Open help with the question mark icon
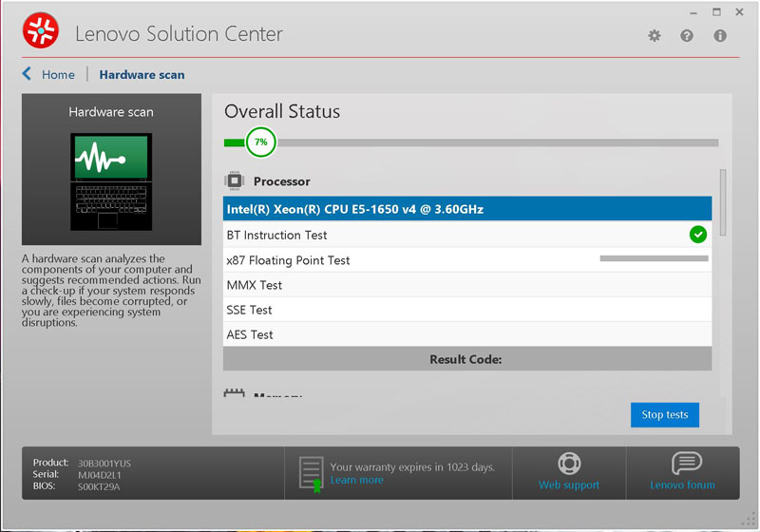Image resolution: width=760 pixels, height=532 pixels. pyautogui.click(x=687, y=35)
